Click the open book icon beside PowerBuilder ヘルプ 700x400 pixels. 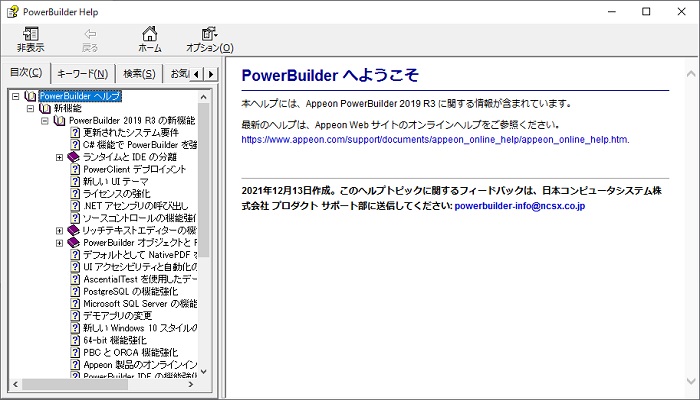pos(30,96)
